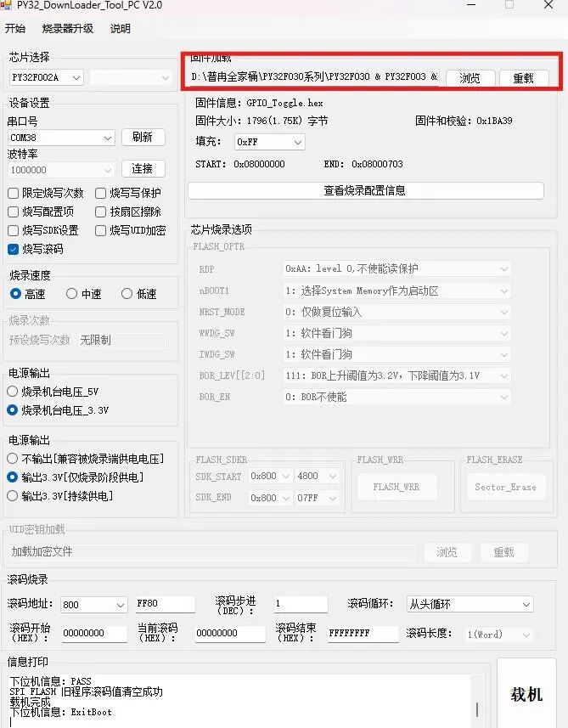Click the app icon in title bar
The height and width of the screenshot is (728, 568).
pyautogui.click(x=6, y=5)
